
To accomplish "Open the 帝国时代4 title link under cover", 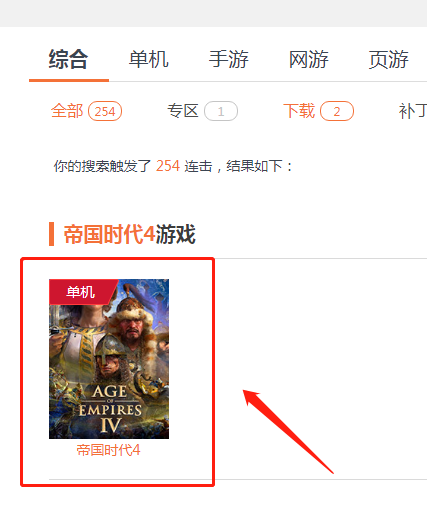I will coord(109,450).
